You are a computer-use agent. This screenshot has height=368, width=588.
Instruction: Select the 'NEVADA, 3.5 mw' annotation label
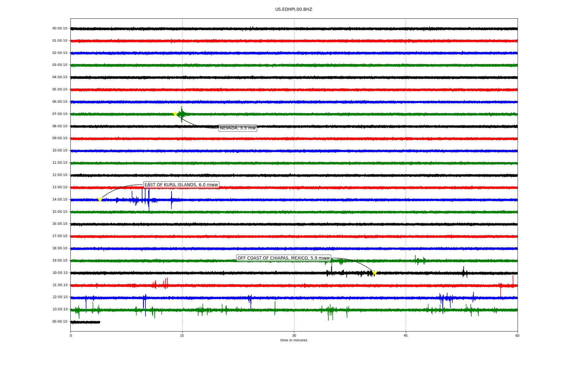click(238, 128)
